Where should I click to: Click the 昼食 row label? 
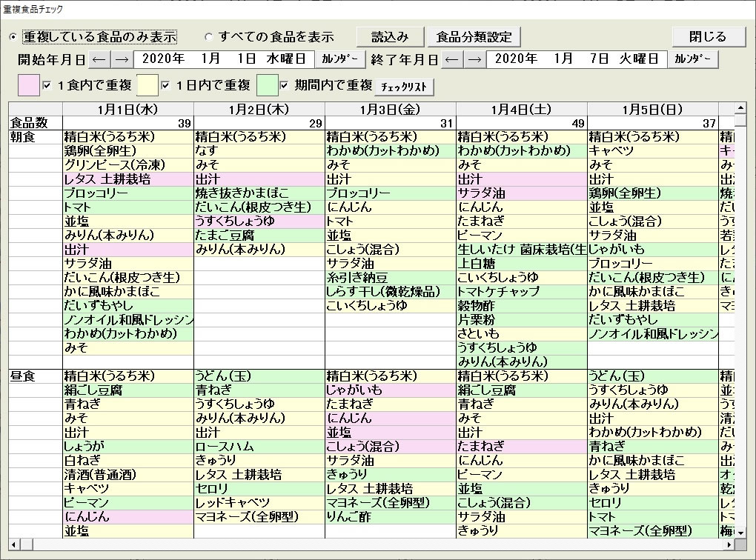[x=36, y=376]
